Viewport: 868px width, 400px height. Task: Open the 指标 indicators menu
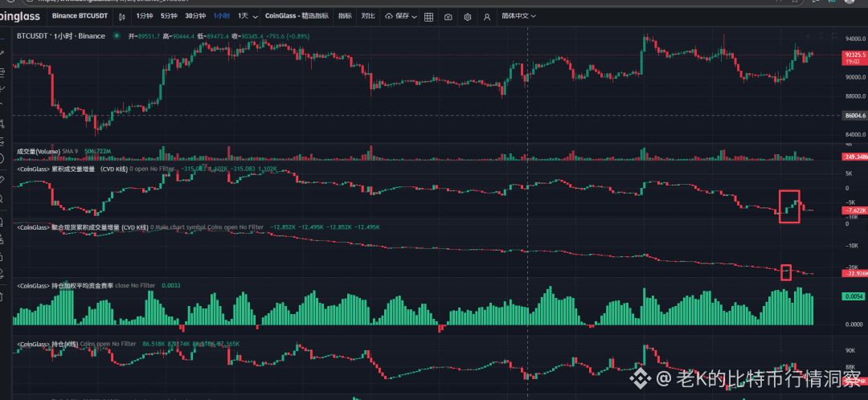click(345, 16)
